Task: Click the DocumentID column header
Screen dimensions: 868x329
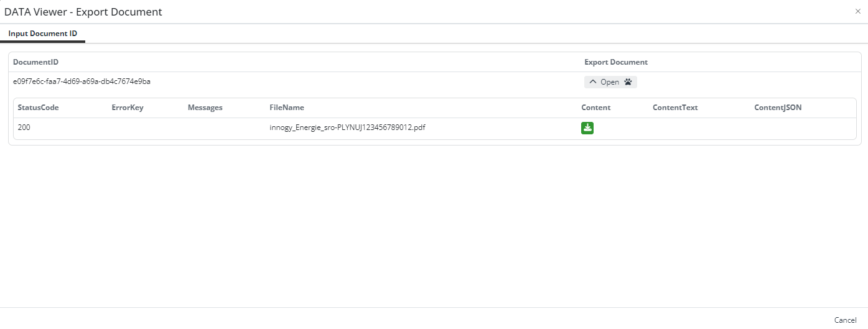Action: [36, 62]
